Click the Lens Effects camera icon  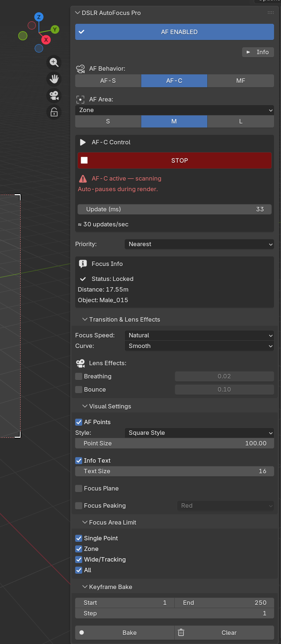coord(80,363)
